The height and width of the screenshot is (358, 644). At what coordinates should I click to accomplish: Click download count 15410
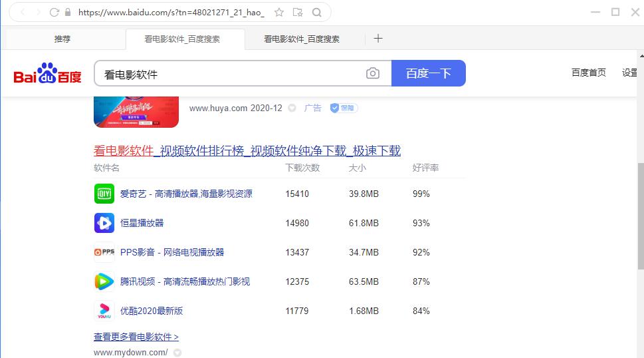pyautogui.click(x=297, y=194)
